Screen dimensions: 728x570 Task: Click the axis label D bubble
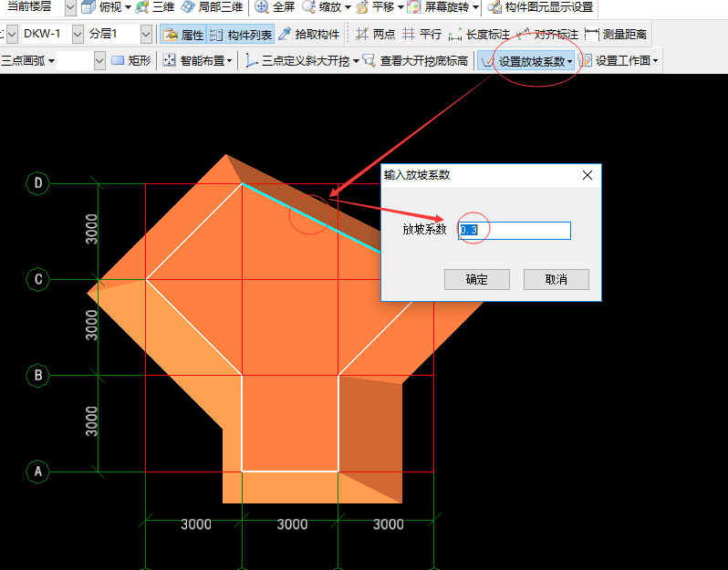37,183
